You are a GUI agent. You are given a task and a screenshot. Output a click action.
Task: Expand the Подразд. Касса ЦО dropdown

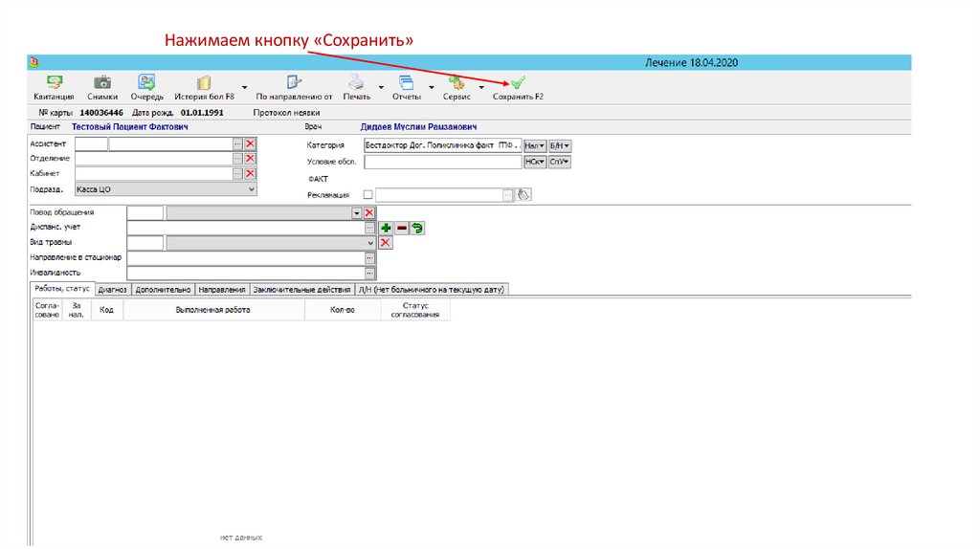253,189
